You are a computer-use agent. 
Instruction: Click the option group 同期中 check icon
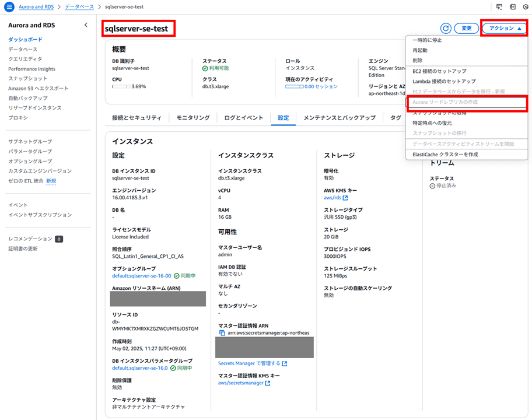[176, 276]
